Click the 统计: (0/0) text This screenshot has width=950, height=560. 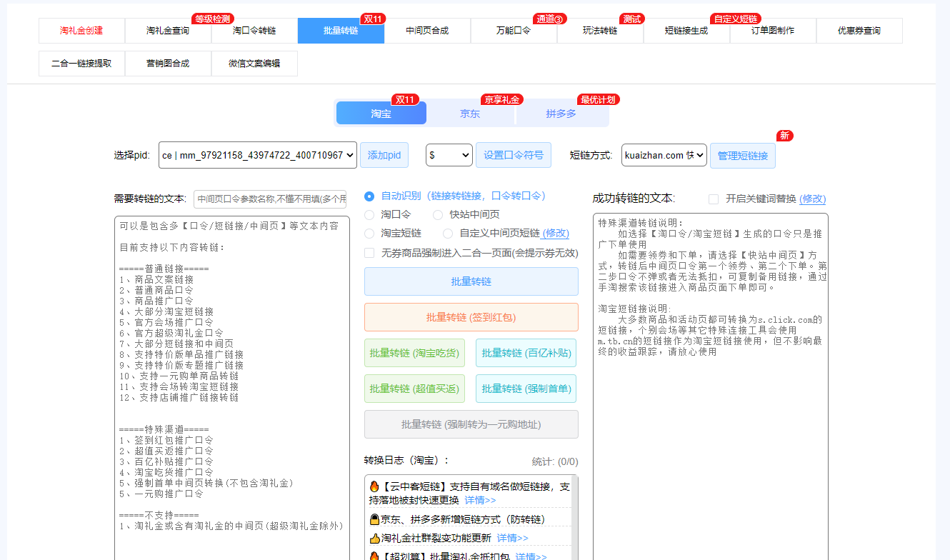pos(555,461)
